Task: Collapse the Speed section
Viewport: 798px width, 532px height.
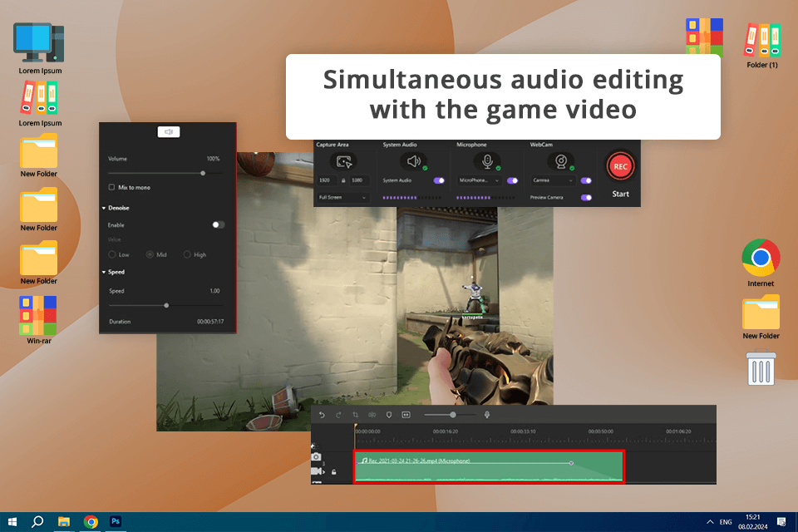Action: point(104,273)
